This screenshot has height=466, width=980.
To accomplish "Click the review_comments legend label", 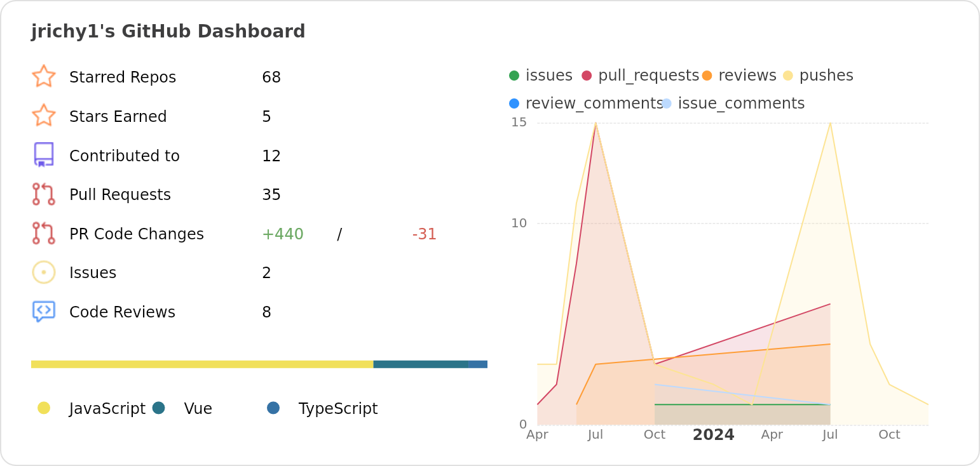I will click(x=594, y=103).
